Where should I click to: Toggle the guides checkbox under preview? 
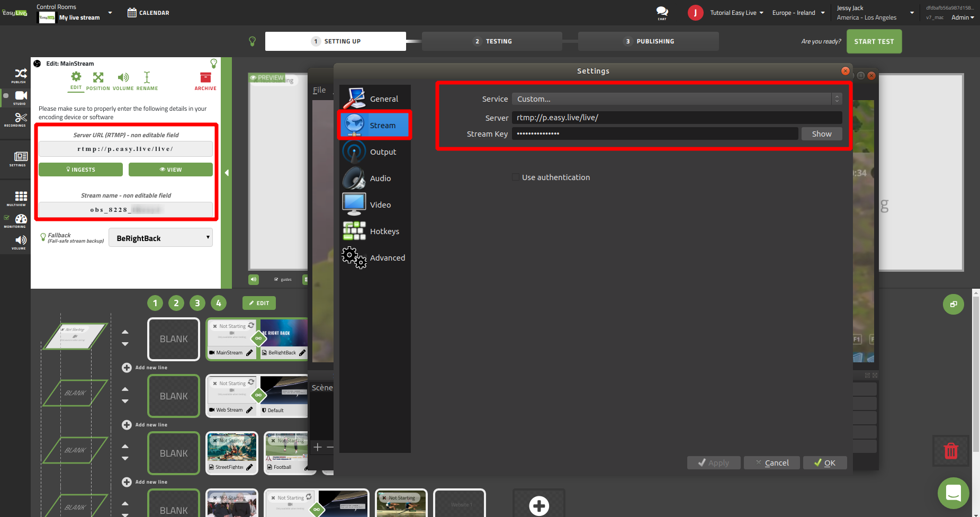276,279
